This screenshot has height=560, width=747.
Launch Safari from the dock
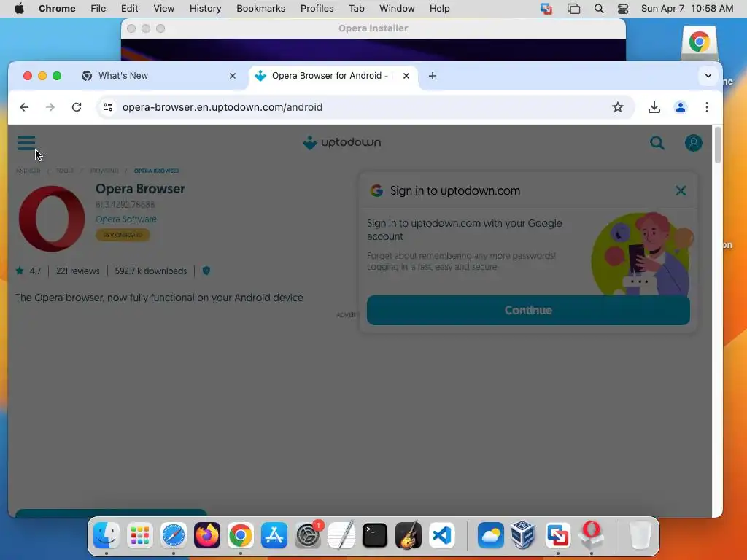click(173, 535)
